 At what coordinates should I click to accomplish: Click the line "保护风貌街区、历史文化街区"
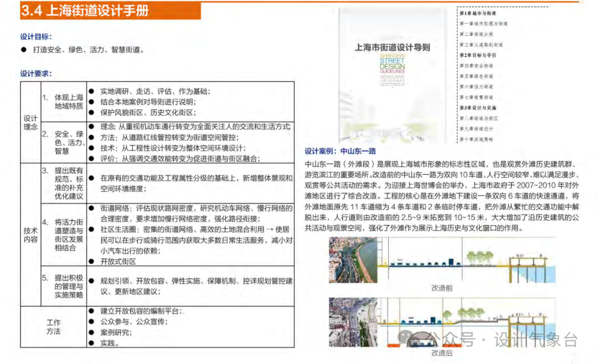coord(148,112)
